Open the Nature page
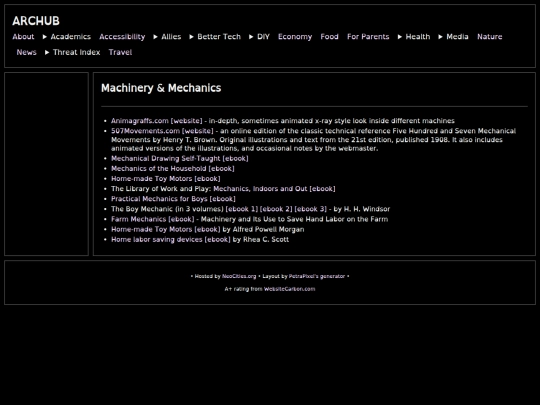 pos(489,37)
